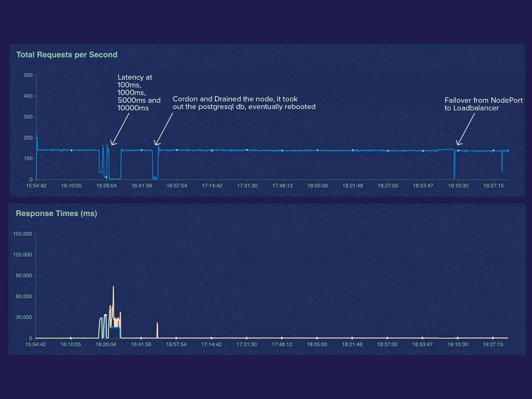
Task: Pick the 19:27:15 tick label under requests chart
Action: click(x=494, y=185)
